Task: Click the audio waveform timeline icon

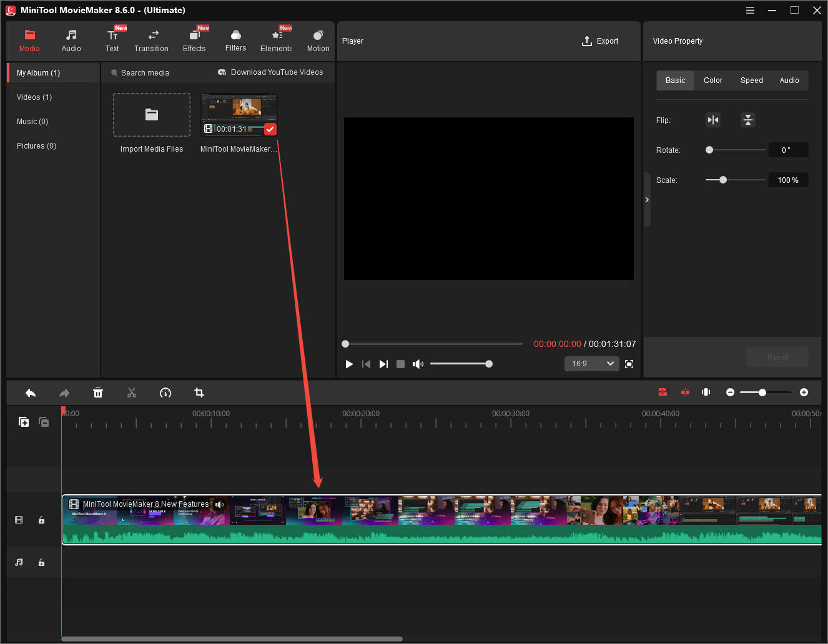Action: tap(706, 392)
